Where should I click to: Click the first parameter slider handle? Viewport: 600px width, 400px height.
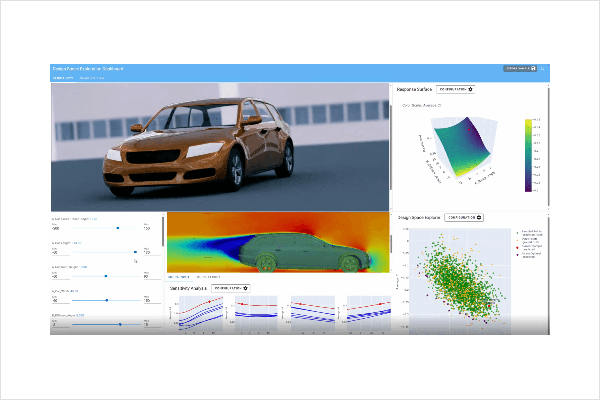click(118, 227)
